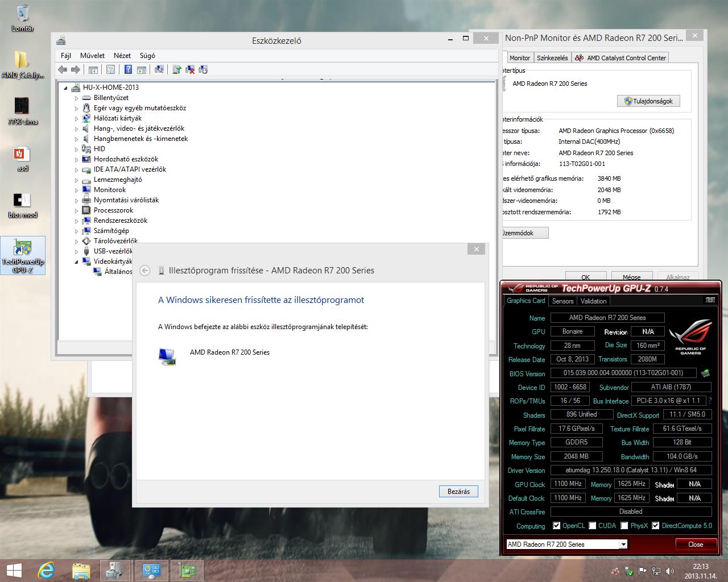The width and height of the screenshot is (728, 582).
Task: Click the Tulajdonságok button in adapter properties
Action: pos(648,101)
